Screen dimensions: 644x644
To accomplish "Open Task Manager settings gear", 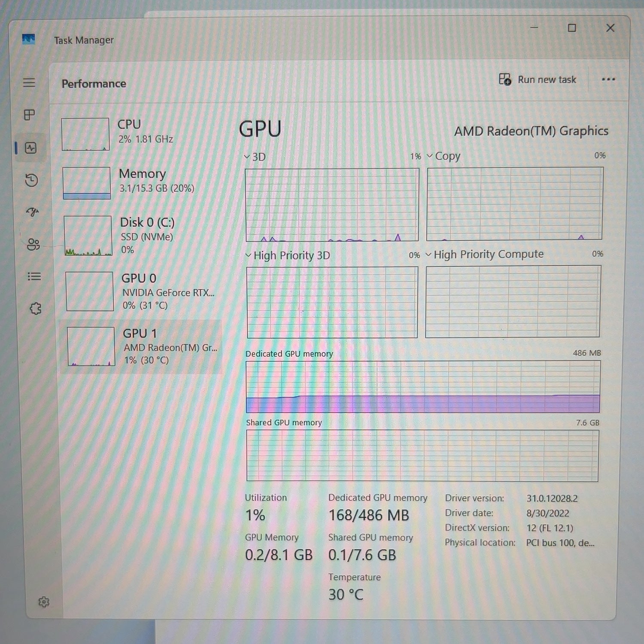I will 44,602.
